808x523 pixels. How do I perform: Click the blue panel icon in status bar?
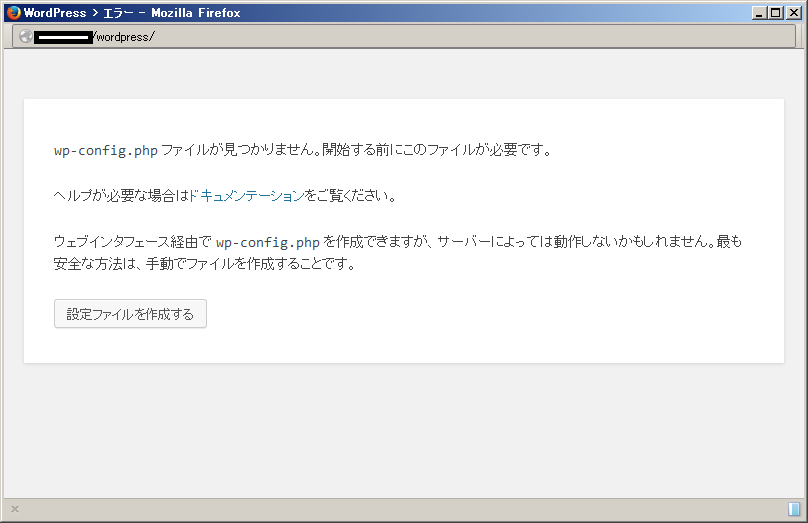point(794,509)
